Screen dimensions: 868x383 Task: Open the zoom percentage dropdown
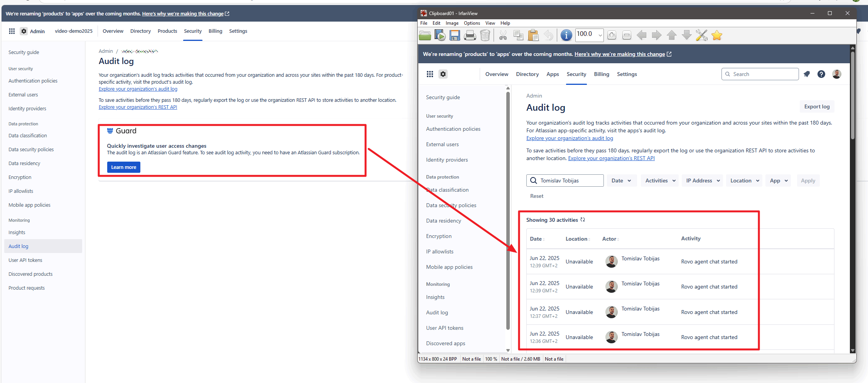pos(600,35)
